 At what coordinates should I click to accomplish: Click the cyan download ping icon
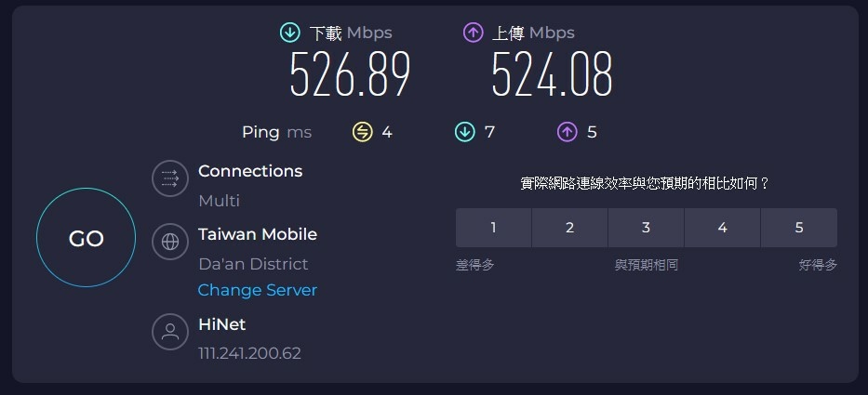[464, 132]
